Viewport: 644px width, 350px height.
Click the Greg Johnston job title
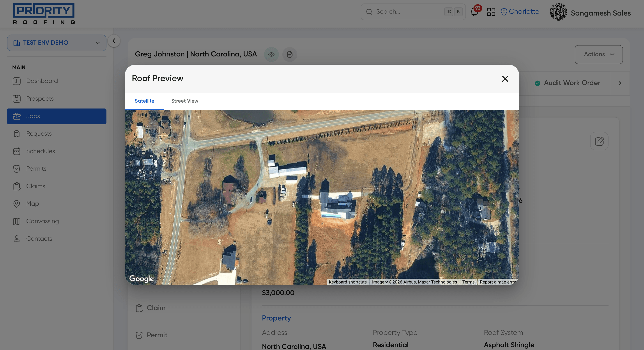click(x=196, y=54)
